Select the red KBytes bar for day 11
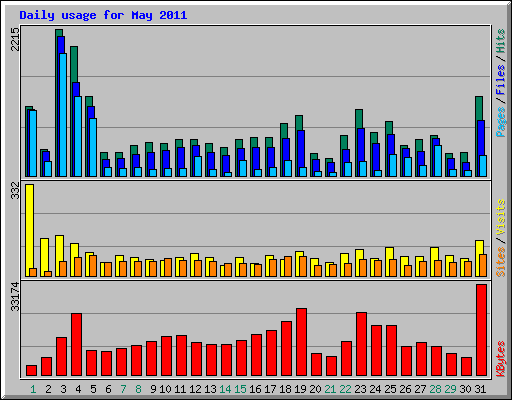Viewport: 512px width, 400px height. (x=181, y=356)
